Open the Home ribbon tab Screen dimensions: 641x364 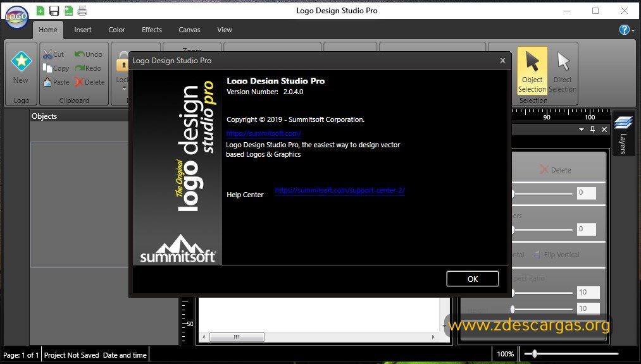tap(48, 30)
